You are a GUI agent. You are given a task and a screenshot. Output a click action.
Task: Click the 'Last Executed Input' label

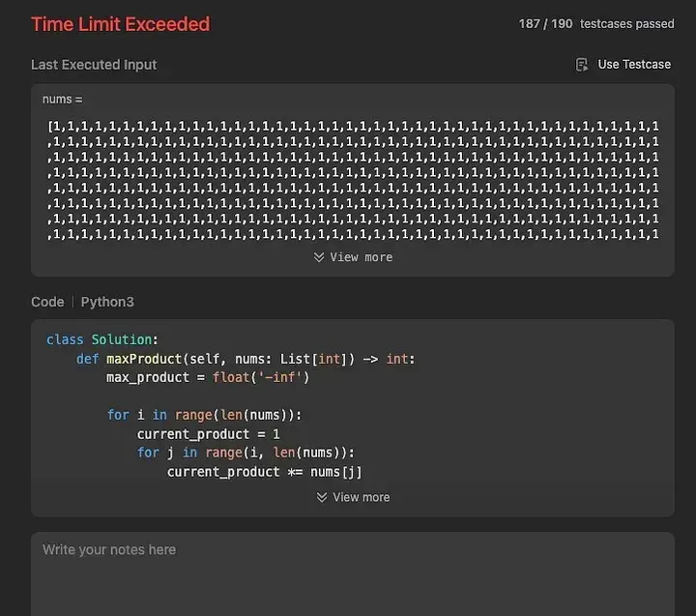[94, 65]
